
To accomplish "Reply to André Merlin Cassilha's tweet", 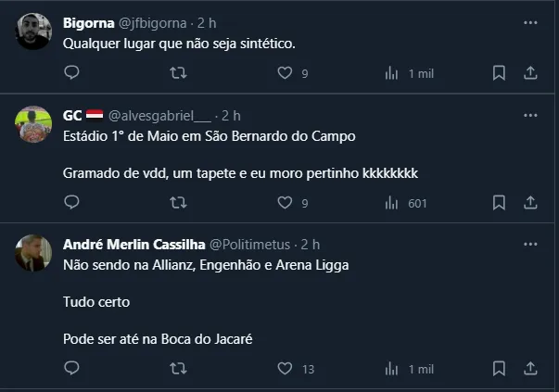I will (71, 369).
